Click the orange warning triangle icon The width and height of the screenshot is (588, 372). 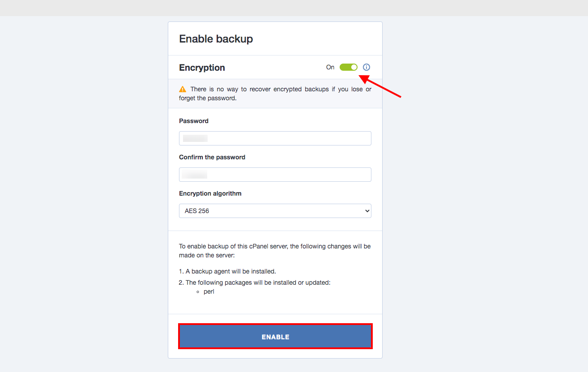coord(183,89)
